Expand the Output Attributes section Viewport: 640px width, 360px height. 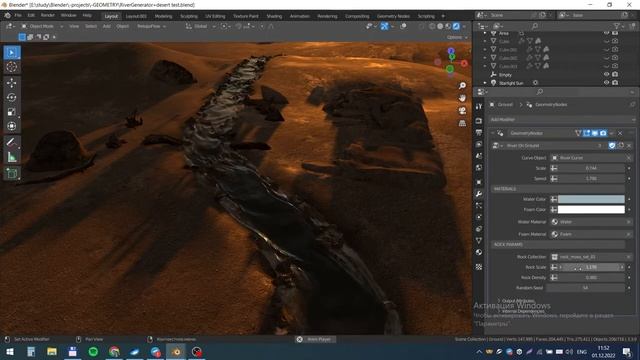(518, 301)
